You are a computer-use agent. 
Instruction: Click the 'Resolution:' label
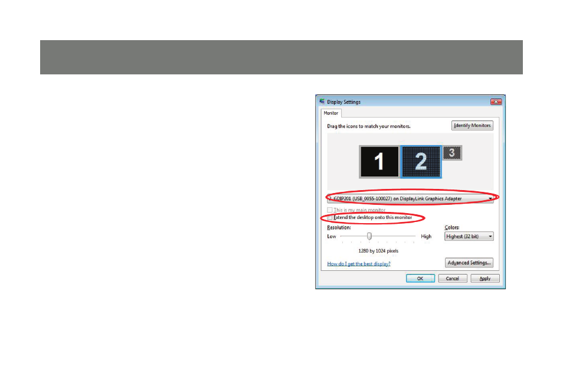coord(339,227)
